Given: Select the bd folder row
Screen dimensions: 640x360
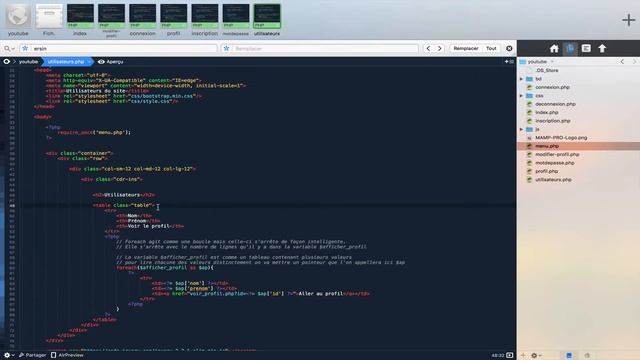Looking at the screenshot, I should pos(578,79).
